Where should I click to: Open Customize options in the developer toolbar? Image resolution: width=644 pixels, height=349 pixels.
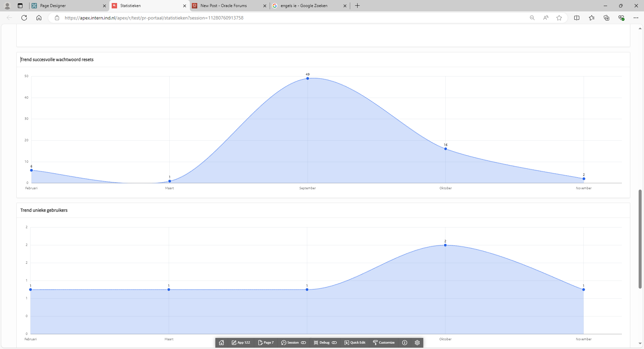coord(384,343)
